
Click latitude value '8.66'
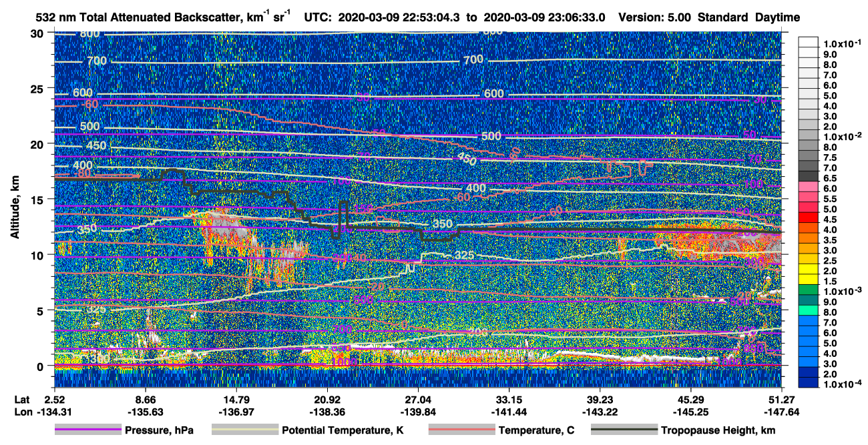pos(145,399)
